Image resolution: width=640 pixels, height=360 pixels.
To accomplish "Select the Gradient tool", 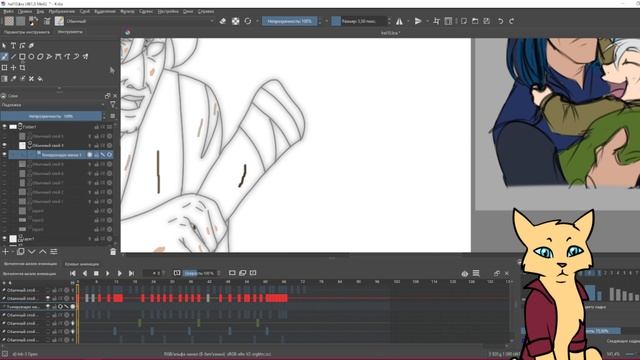I will pyautogui.click(x=4, y=79).
